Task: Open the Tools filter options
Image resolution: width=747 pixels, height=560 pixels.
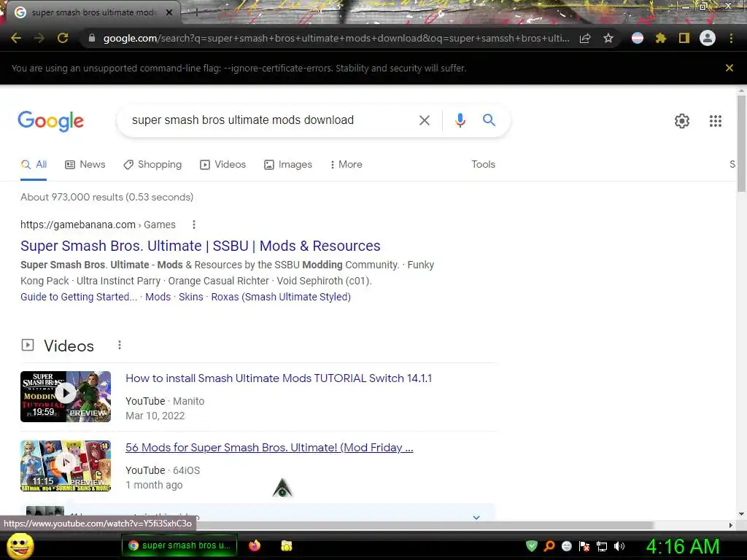Action: click(x=483, y=164)
